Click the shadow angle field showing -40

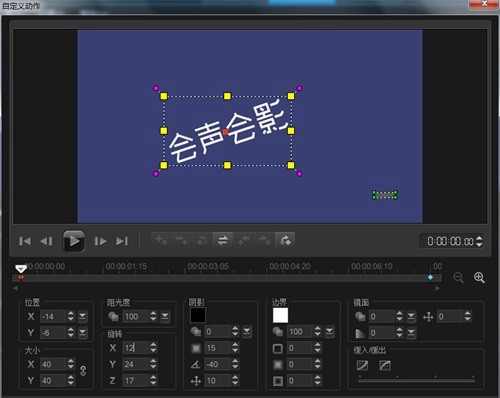point(217,364)
